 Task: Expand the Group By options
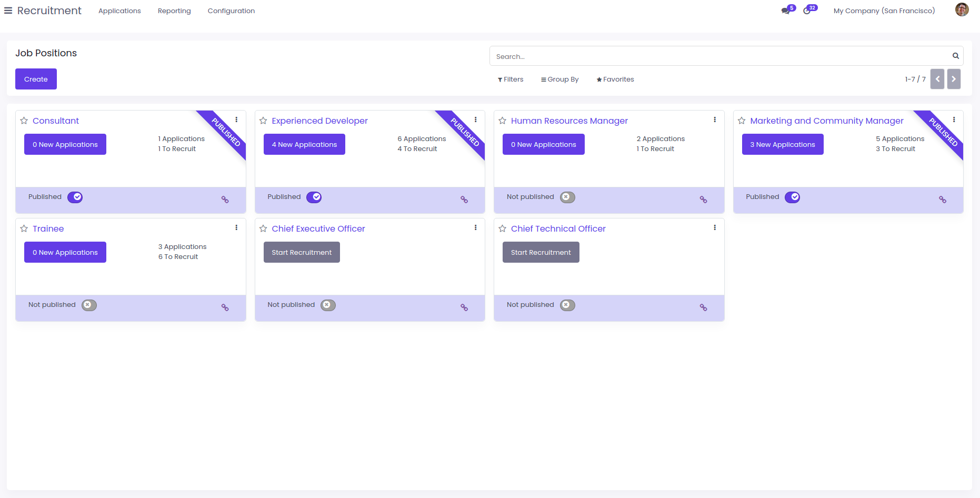click(559, 79)
